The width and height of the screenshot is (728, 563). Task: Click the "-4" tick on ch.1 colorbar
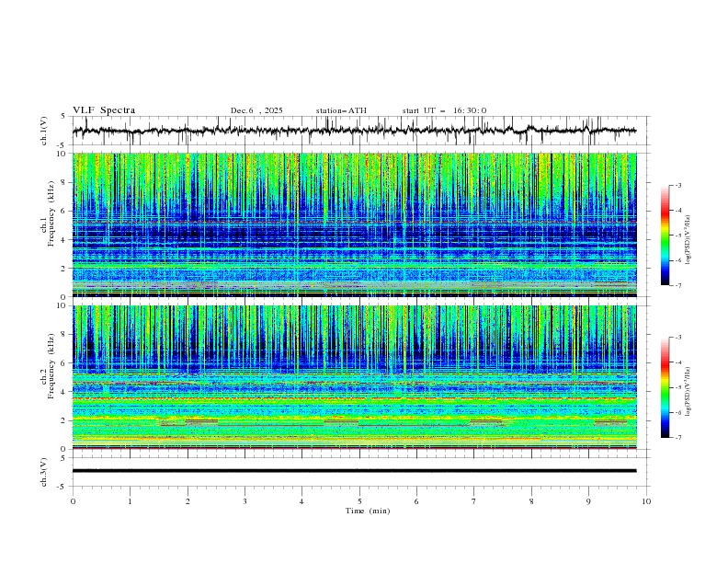(x=678, y=211)
